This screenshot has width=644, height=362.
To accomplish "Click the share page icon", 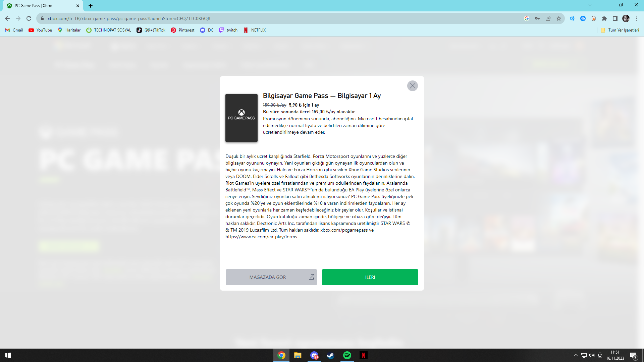I will pyautogui.click(x=548, y=18).
